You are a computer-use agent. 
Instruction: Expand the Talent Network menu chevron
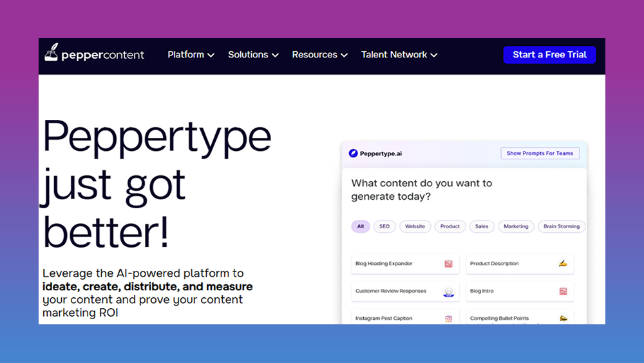click(x=433, y=55)
